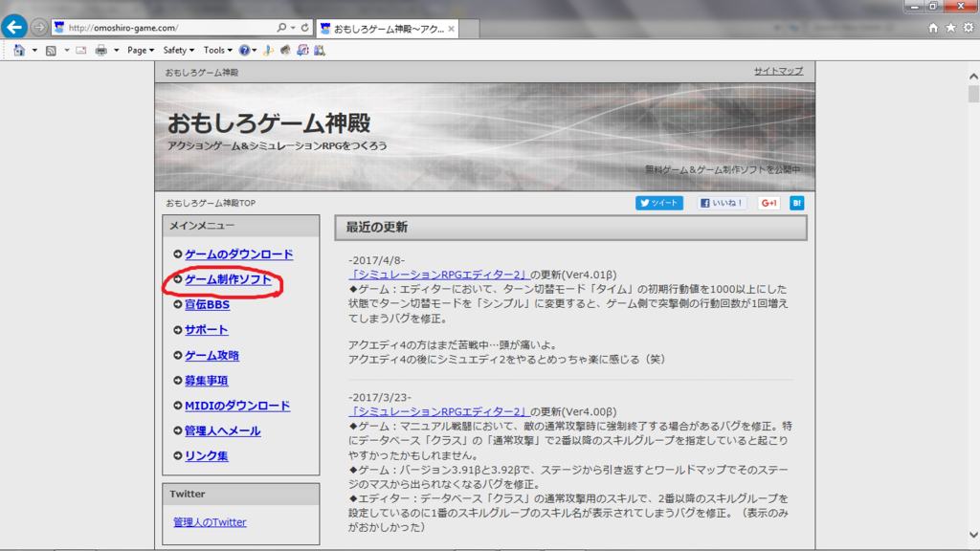The width and height of the screenshot is (980, 551).
Task: Select the おもしろゲーム神殿 browser tab
Action: [x=388, y=29]
